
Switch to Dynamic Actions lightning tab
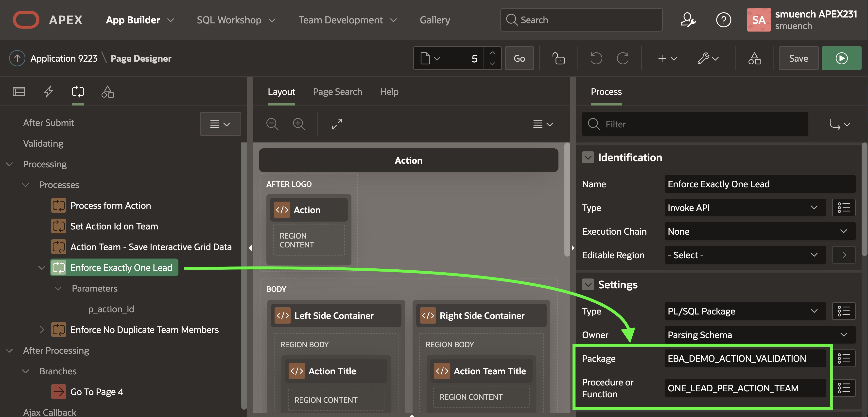pos(48,92)
